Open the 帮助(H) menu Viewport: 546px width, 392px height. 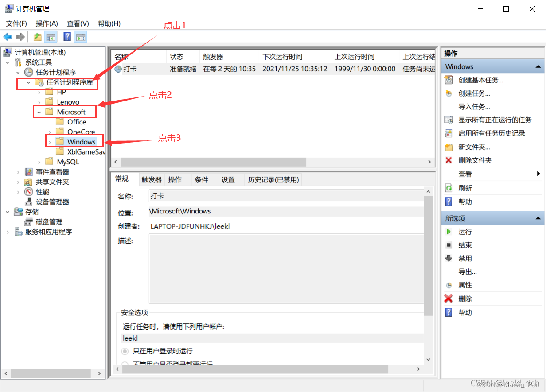tap(109, 23)
